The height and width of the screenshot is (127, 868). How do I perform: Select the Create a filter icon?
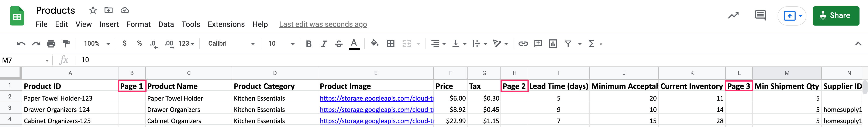568,43
